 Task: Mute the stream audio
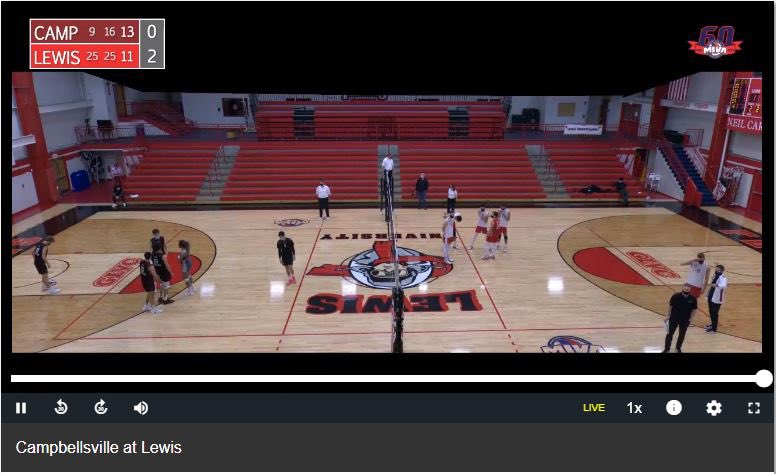(141, 408)
